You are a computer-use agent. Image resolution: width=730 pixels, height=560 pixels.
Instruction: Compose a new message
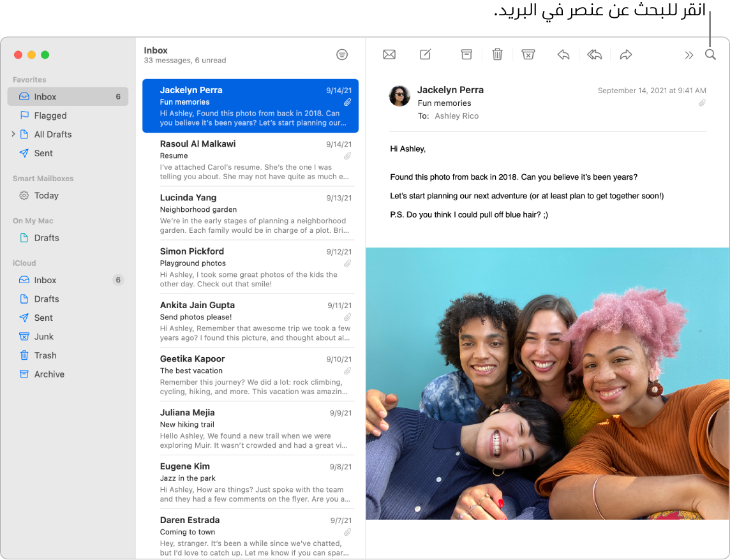pos(426,54)
